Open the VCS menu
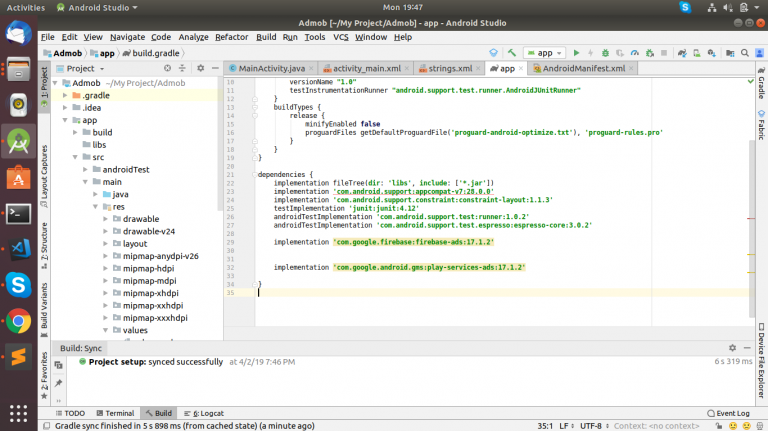Screen dimensions: 768x431 [x=340, y=37]
